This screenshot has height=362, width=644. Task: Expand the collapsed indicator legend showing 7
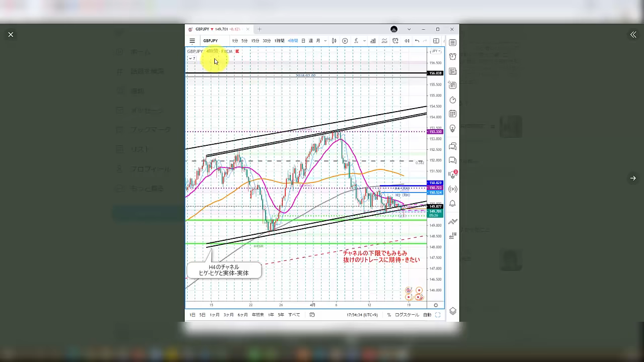tap(192, 58)
